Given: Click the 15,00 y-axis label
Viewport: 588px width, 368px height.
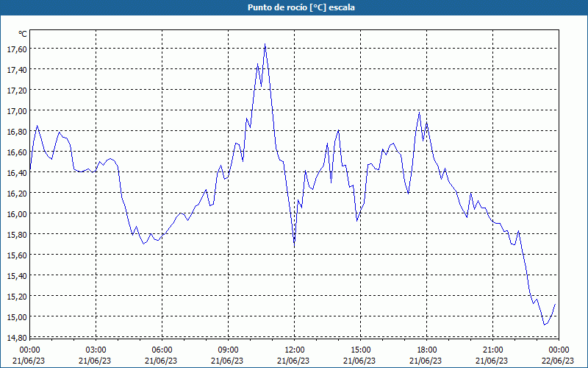Looking at the screenshot, I should (x=17, y=317).
